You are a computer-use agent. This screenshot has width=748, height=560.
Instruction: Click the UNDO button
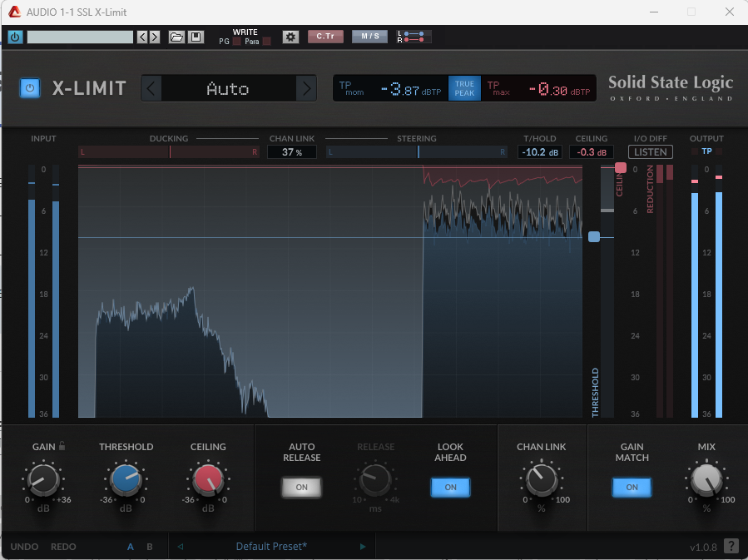(x=24, y=547)
